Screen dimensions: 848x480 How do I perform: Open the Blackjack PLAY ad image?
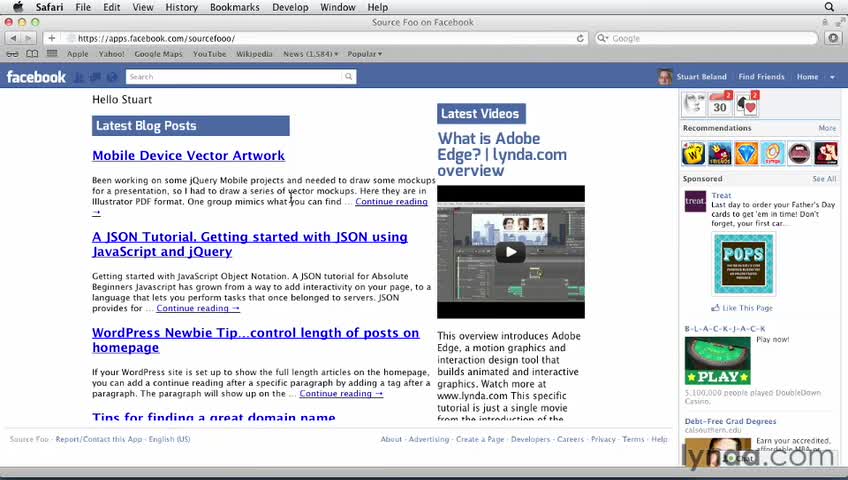718,361
